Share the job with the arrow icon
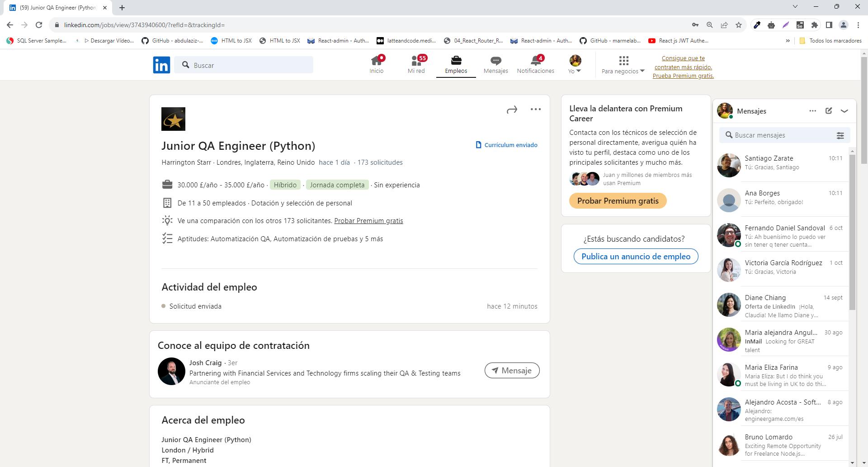The width and height of the screenshot is (868, 467). (512, 110)
